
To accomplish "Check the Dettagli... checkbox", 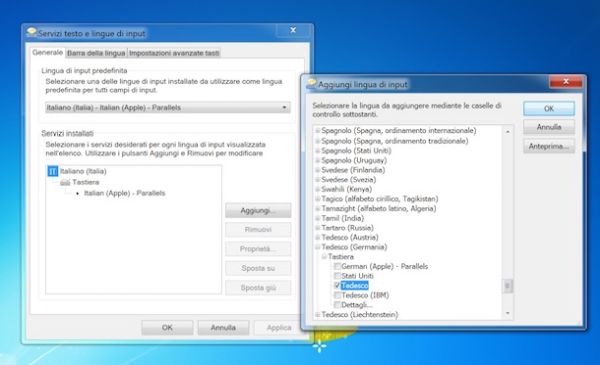I will click(337, 305).
